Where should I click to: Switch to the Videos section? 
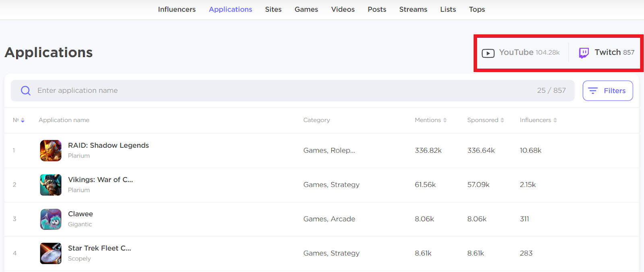(343, 9)
